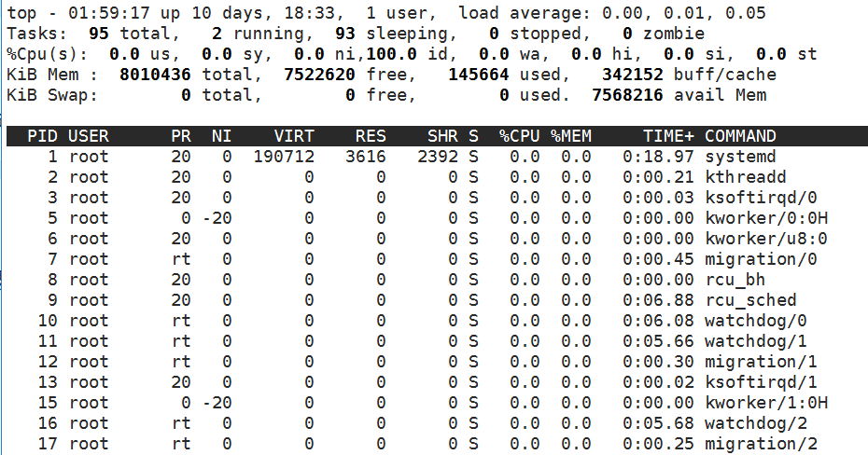
Task: Select the watchdog/2 process name
Action: (756, 422)
